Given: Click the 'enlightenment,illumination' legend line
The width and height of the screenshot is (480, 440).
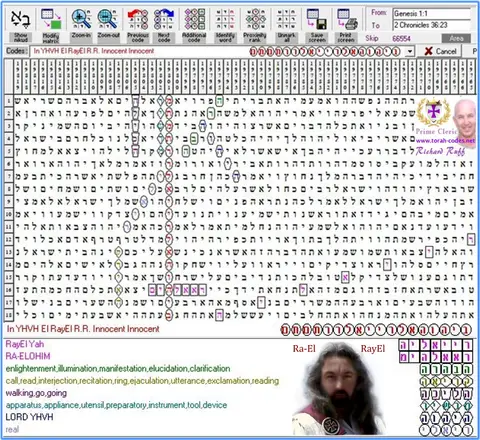Looking at the screenshot, I should 118,369.
